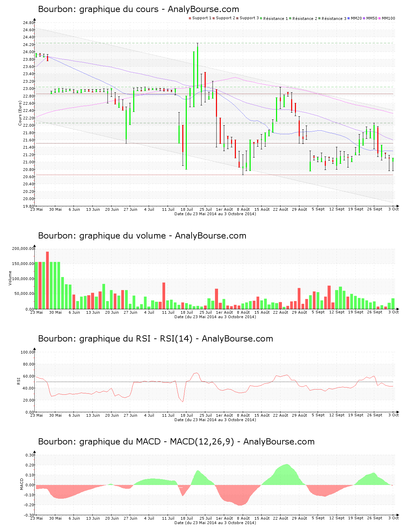Select the Résistance 2 legend label
Screen dimensions: 412x532
pos(305,19)
